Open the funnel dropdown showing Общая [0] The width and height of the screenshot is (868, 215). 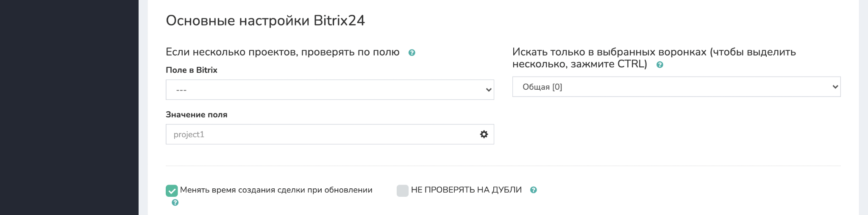676,87
